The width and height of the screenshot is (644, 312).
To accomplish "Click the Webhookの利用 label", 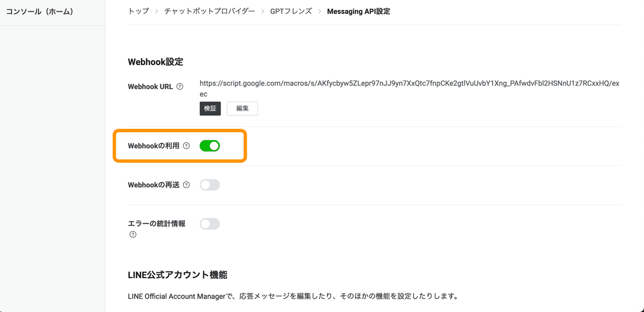I will pos(153,146).
